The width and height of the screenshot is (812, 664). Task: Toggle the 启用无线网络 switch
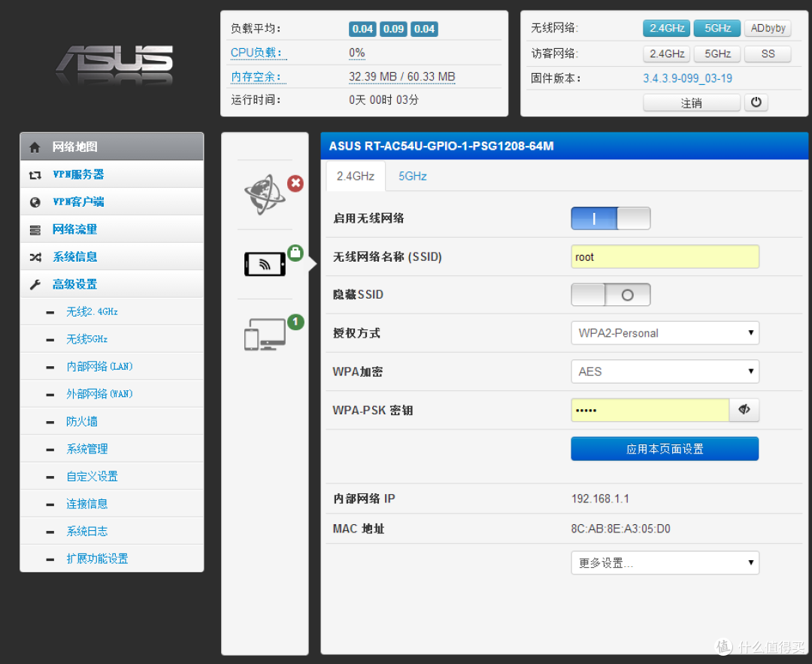coord(611,218)
